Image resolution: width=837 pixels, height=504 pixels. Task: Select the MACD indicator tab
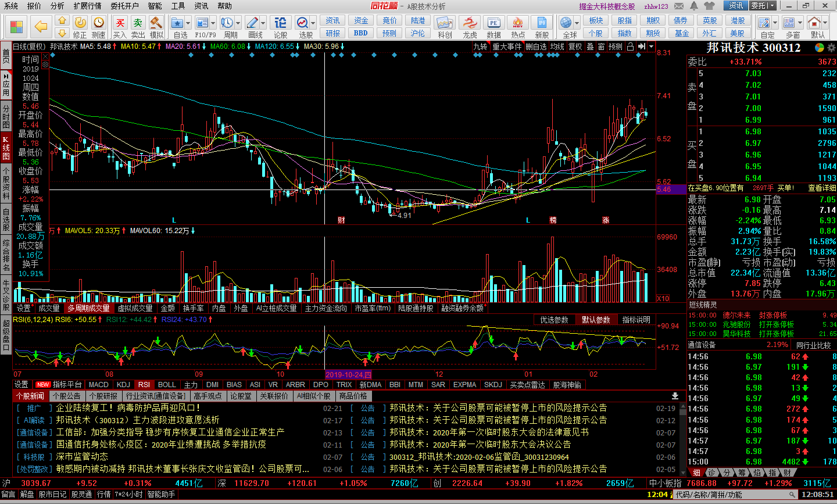pos(99,384)
